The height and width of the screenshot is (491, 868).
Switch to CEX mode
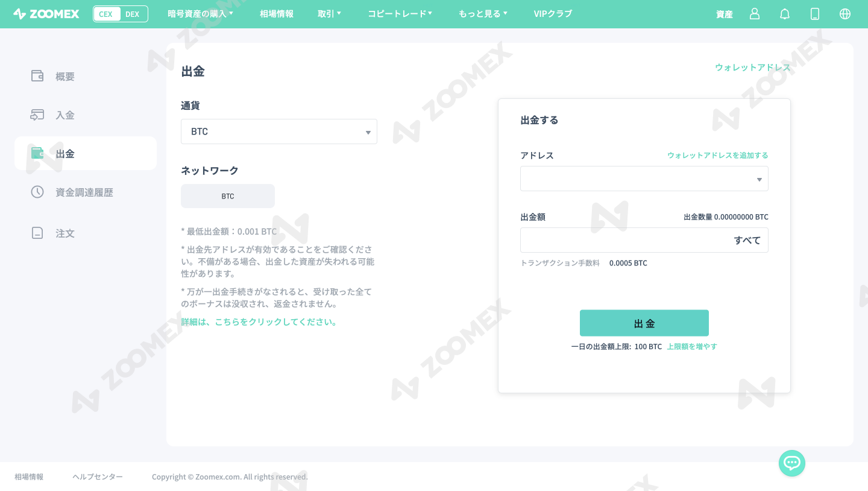(106, 13)
